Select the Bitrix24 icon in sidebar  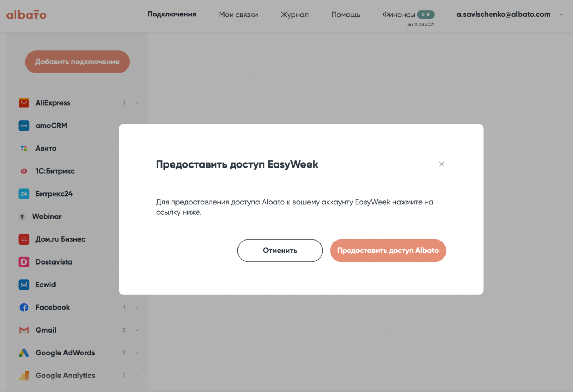point(24,194)
